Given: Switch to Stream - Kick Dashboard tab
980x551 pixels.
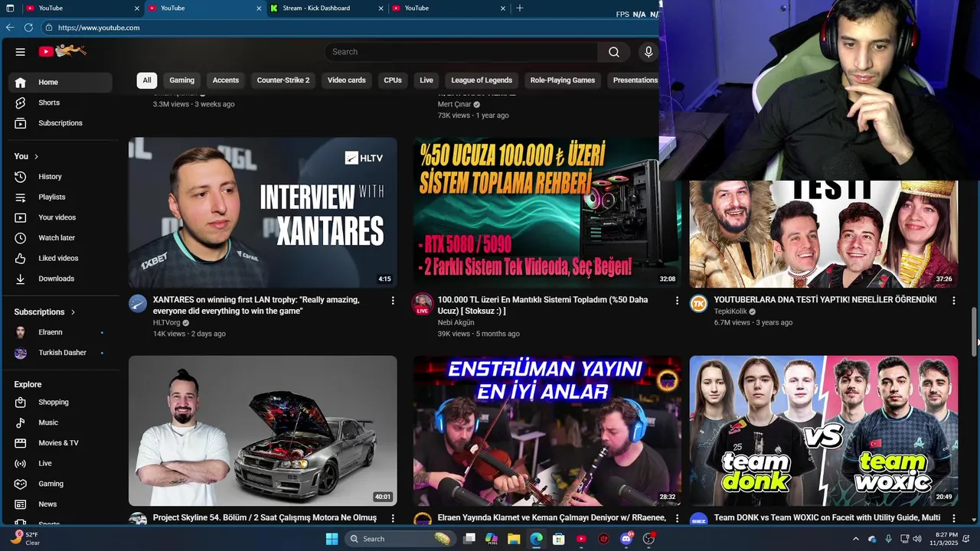Looking at the screenshot, I should pyautogui.click(x=325, y=8).
